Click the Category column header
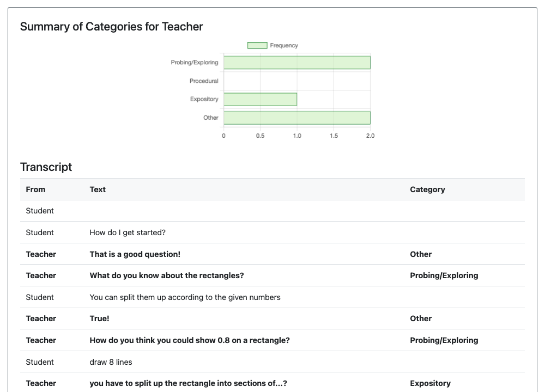Image resolution: width=545 pixels, height=392 pixels. coord(427,189)
